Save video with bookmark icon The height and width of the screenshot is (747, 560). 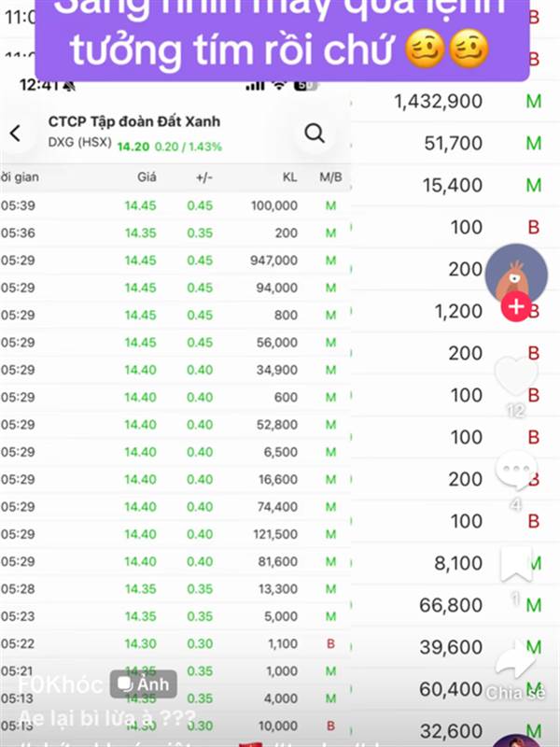515,566
